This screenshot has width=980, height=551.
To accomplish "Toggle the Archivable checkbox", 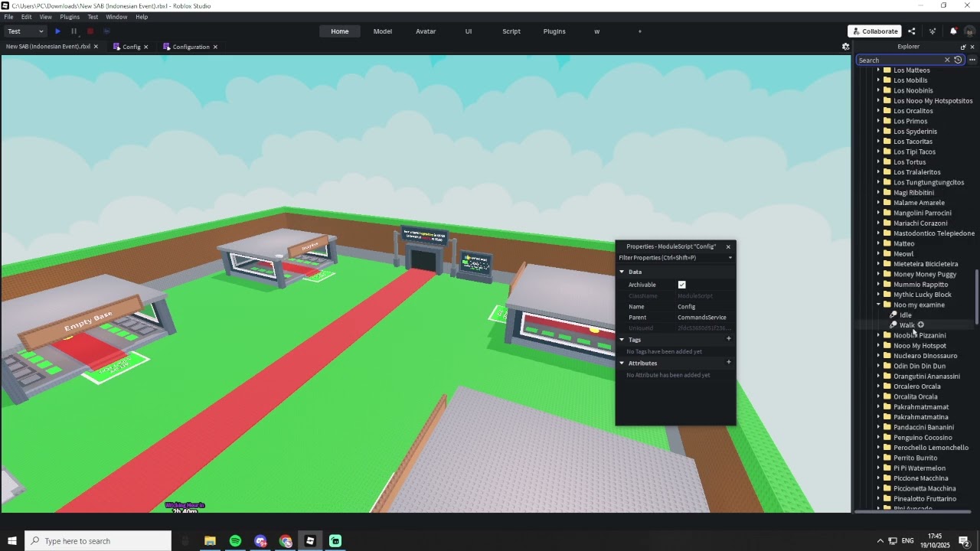I will point(681,285).
